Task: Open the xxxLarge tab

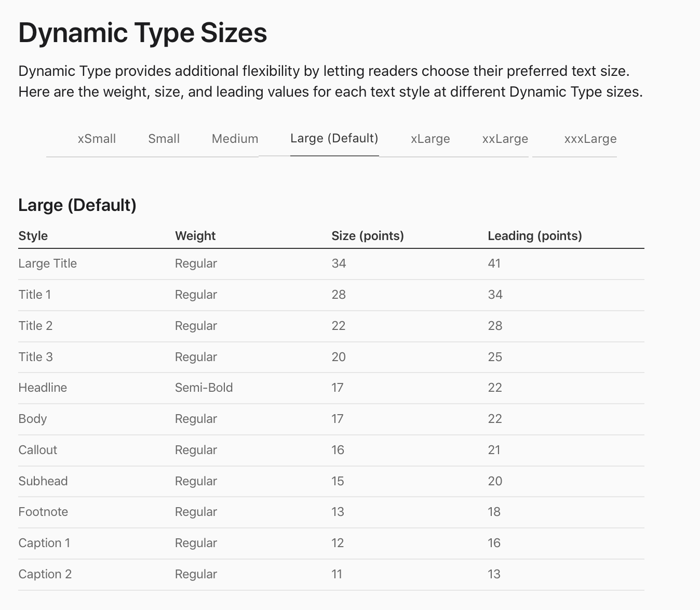Action: click(x=590, y=139)
